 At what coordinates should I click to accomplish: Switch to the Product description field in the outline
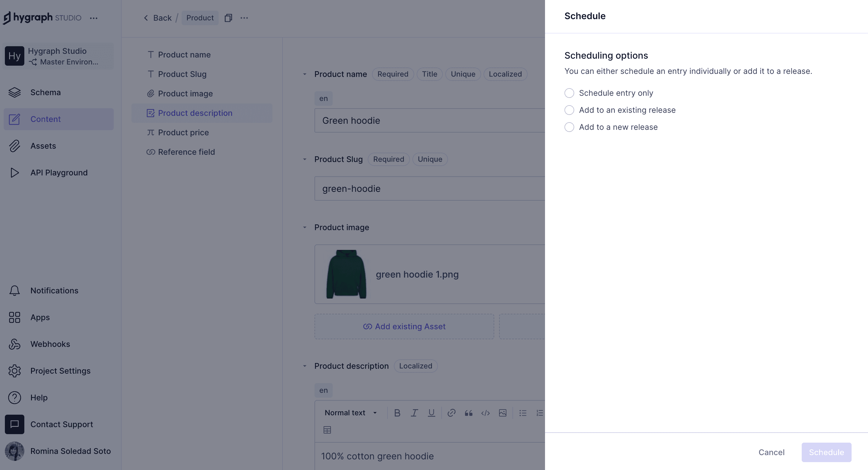pos(195,113)
